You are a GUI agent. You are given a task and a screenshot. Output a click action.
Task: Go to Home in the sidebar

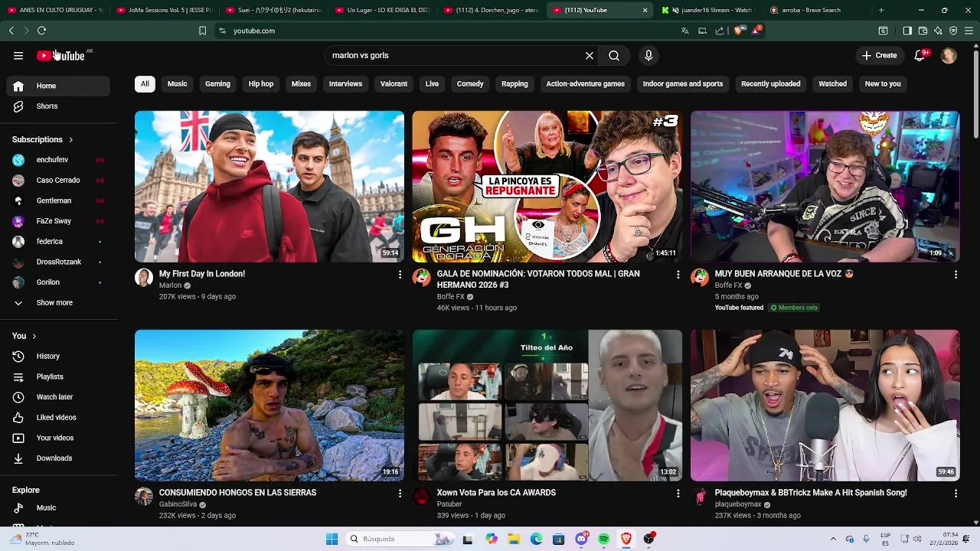[58, 86]
